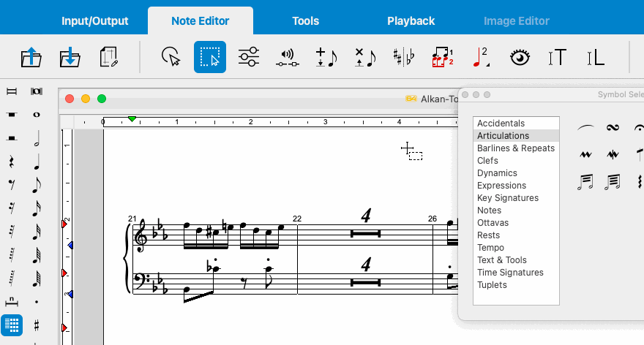
Task: Select the slur arc symbol
Action: point(585,128)
